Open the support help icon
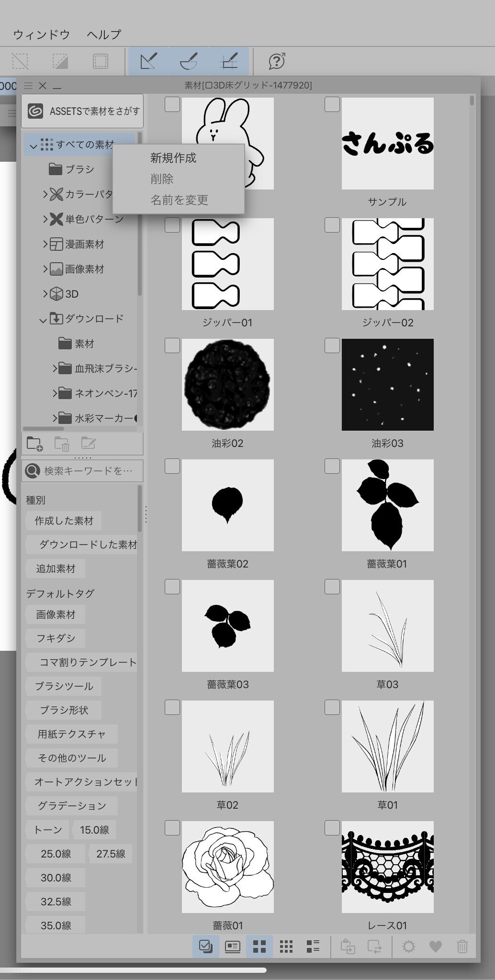The height and width of the screenshot is (980, 495). (277, 61)
